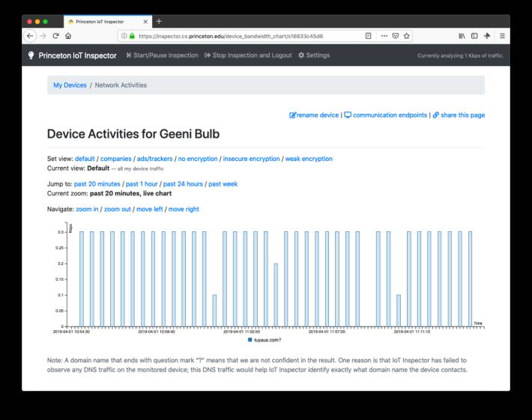This screenshot has height=420, width=532.
Task: Click the zoom in navigate link
Action: coord(87,209)
